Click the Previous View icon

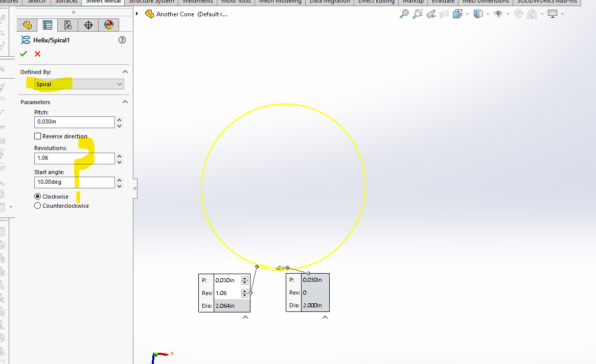point(431,14)
